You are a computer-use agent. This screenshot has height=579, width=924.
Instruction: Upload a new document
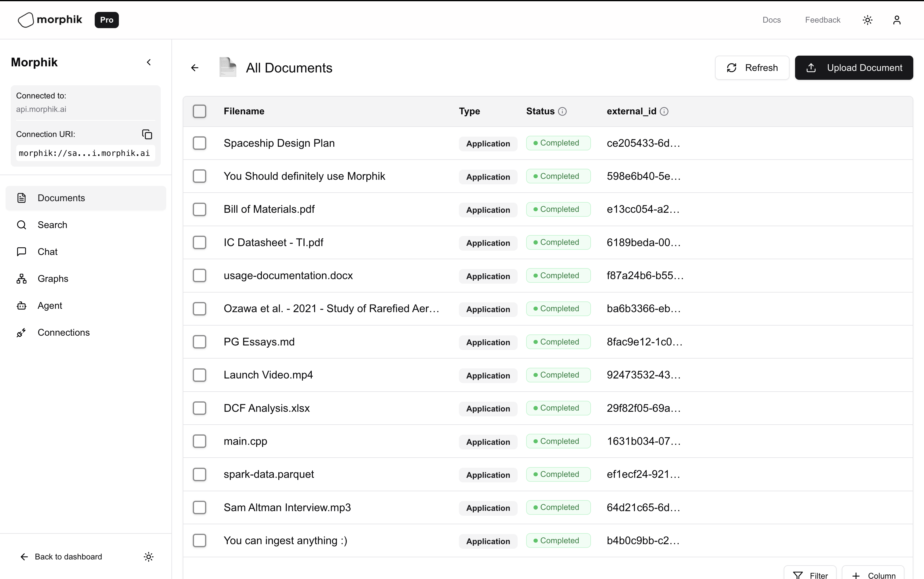tap(854, 67)
